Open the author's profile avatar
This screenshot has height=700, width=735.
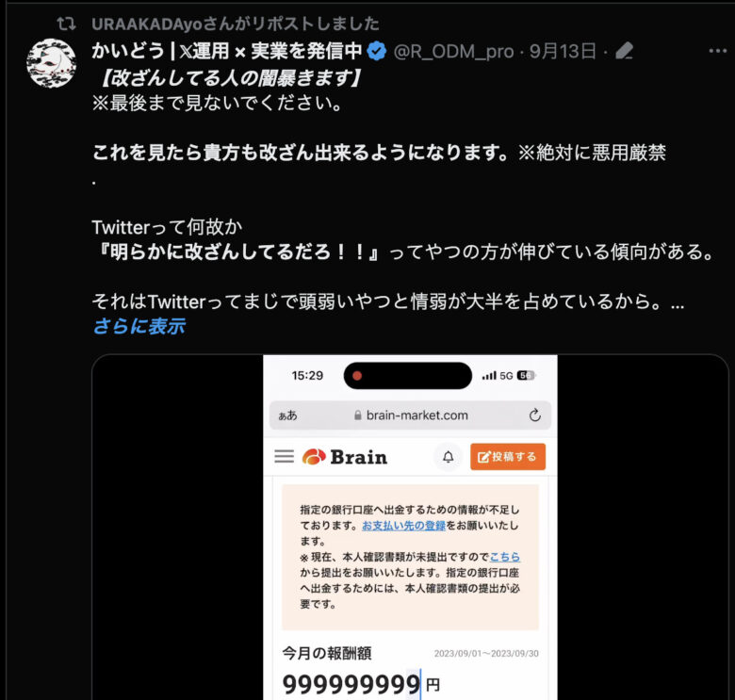point(51,63)
